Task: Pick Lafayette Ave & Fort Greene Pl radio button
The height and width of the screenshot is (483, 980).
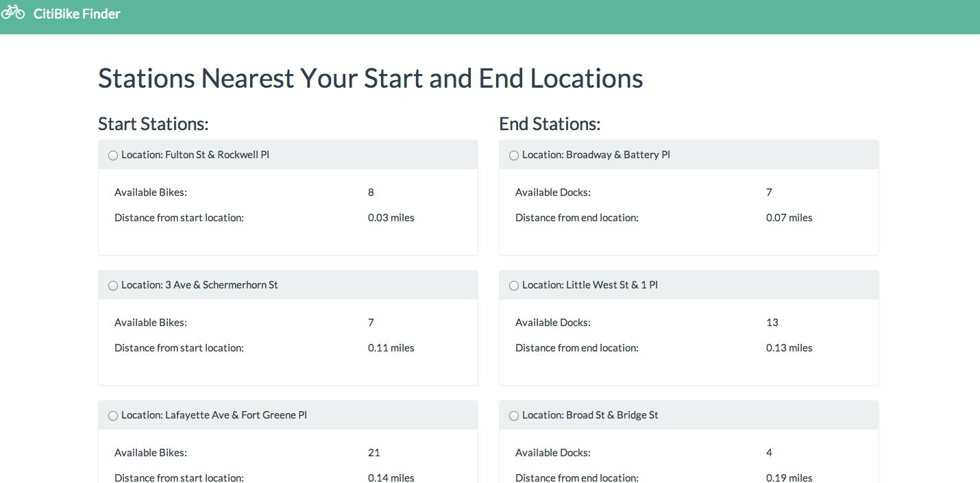Action: 113,416
